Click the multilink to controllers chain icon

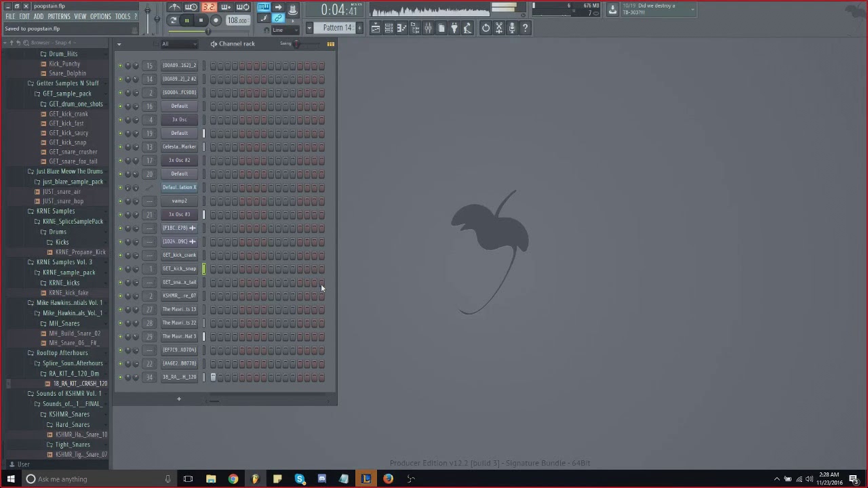pos(278,18)
